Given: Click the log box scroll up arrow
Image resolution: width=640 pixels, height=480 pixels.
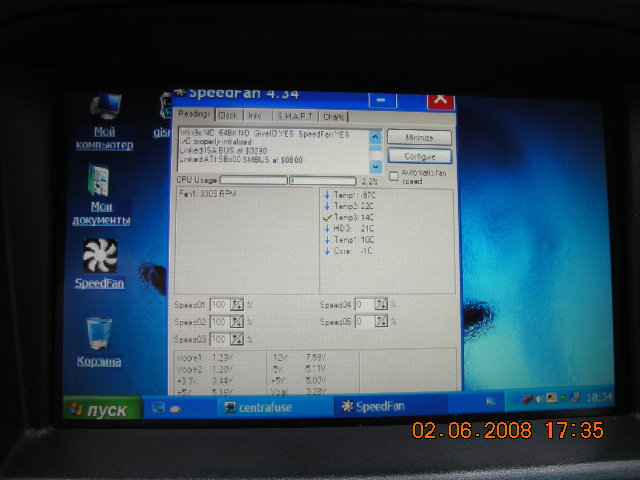Looking at the screenshot, I should click(x=375, y=137).
